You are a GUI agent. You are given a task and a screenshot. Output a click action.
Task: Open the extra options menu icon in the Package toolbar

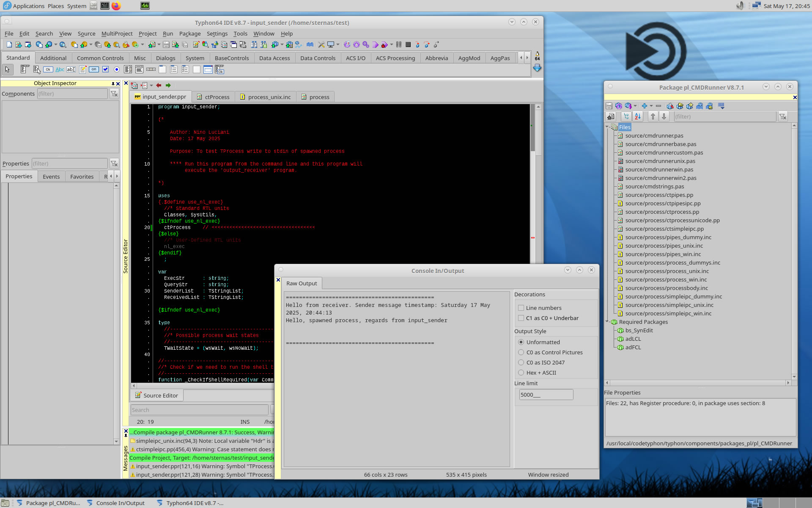pyautogui.click(x=721, y=106)
